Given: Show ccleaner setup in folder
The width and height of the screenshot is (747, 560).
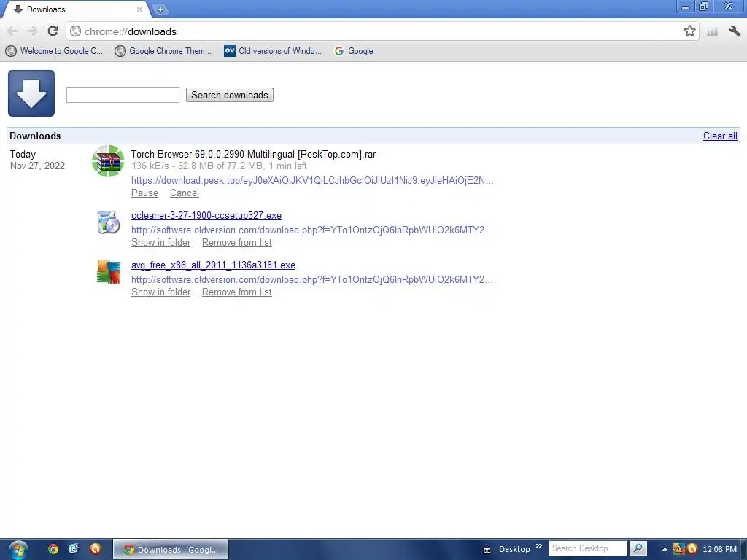Looking at the screenshot, I should click(161, 242).
